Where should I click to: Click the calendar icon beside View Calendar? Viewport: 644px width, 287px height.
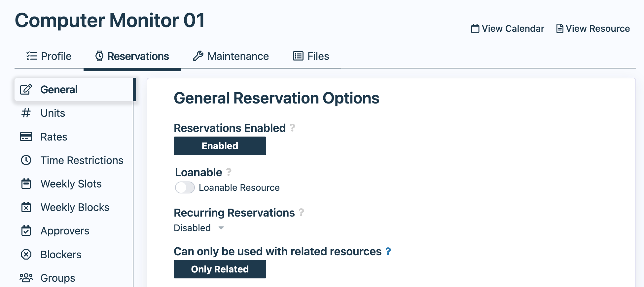pyautogui.click(x=475, y=29)
